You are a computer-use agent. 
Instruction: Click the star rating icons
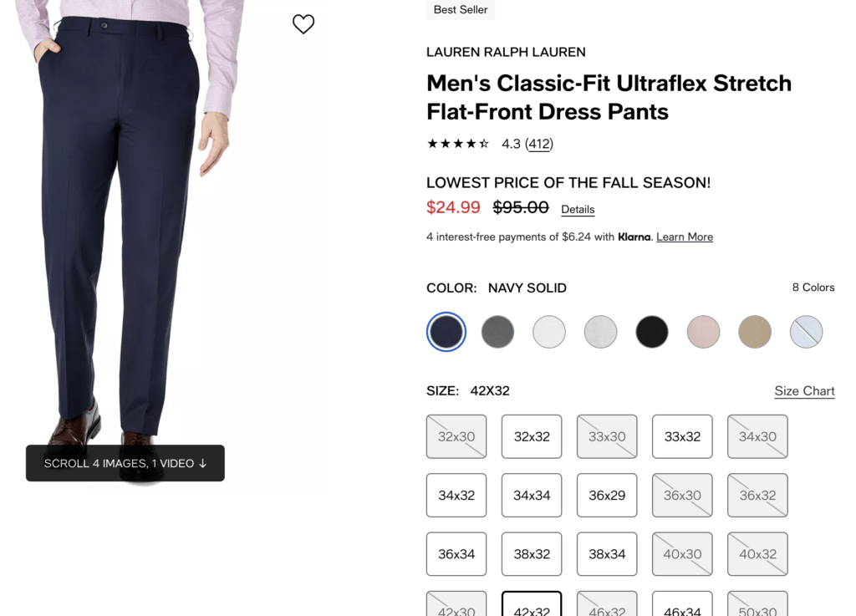click(458, 144)
